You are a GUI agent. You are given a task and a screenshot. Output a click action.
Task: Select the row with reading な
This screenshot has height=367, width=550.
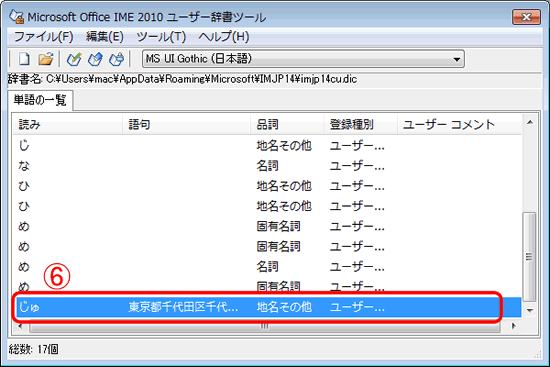(267, 166)
